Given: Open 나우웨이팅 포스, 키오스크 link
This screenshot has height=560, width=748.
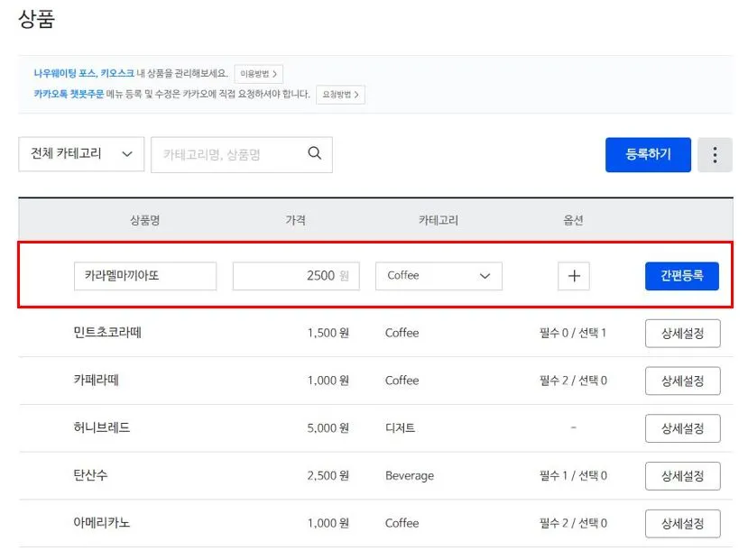Looking at the screenshot, I should [84, 73].
